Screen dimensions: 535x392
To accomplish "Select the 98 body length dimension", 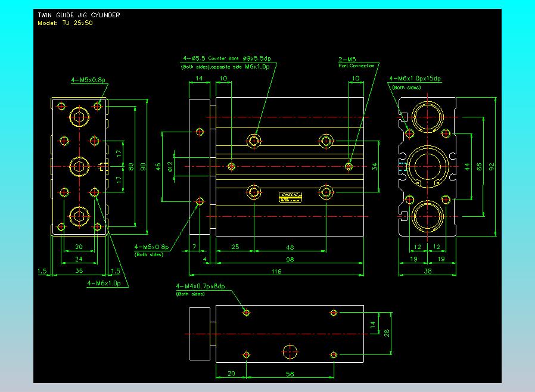I will point(290,260).
